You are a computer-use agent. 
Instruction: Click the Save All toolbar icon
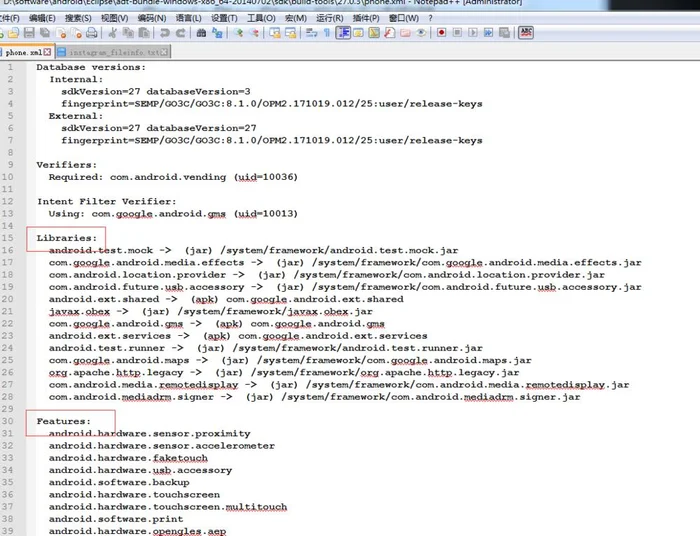pos(45,33)
